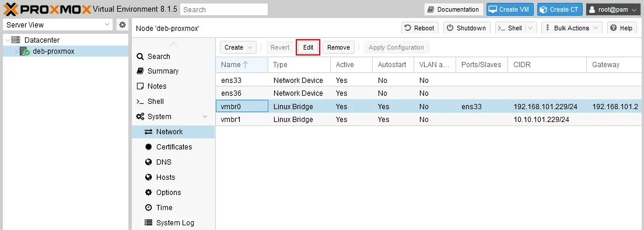Click the Gateway column header
The width and height of the screenshot is (644, 230).
[615, 65]
